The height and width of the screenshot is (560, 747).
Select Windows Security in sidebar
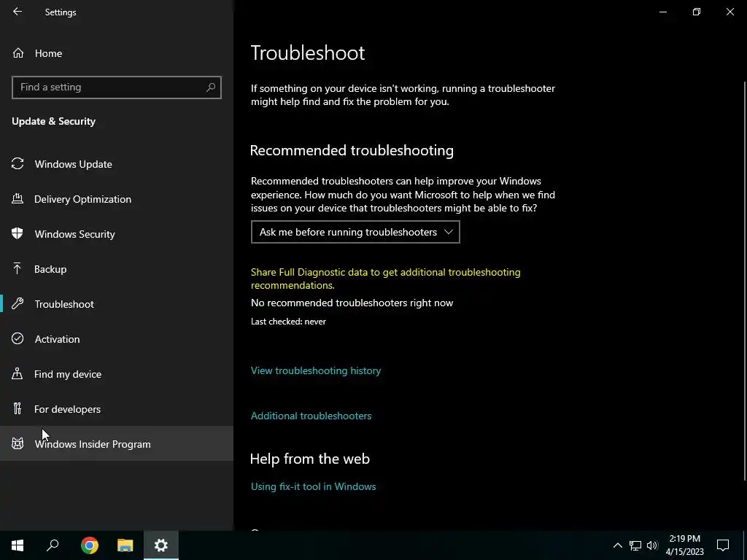pyautogui.click(x=117, y=234)
